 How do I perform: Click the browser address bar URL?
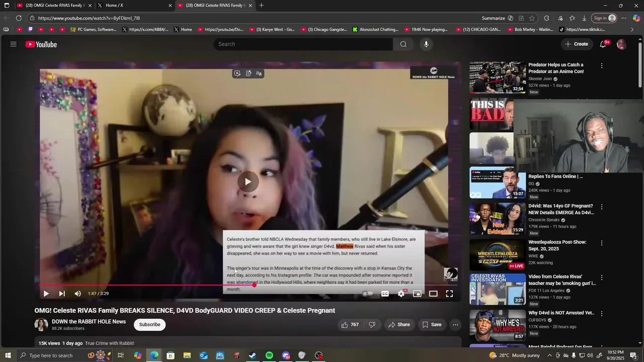(x=89, y=18)
